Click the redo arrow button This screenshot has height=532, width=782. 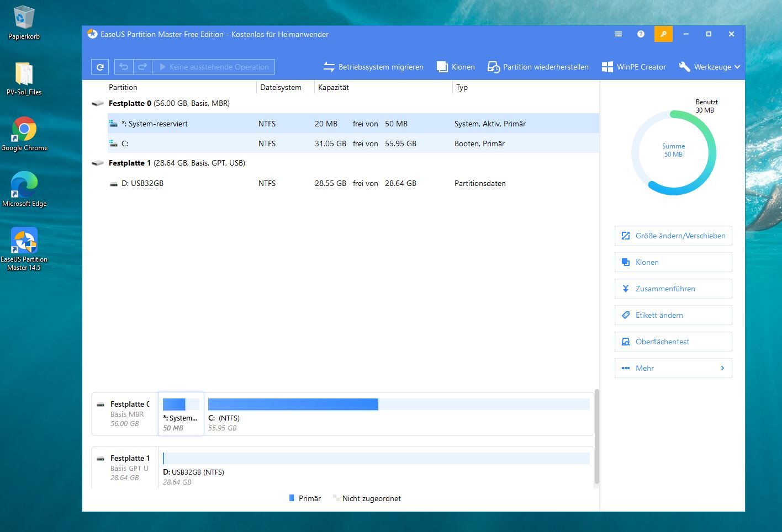point(142,67)
